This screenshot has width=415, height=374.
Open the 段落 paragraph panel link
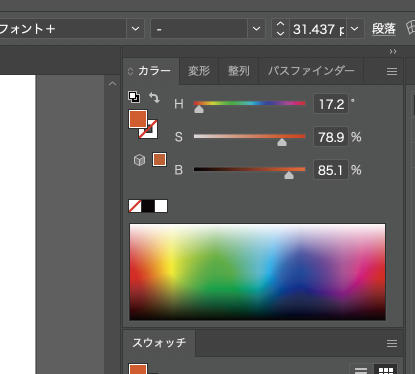click(384, 29)
